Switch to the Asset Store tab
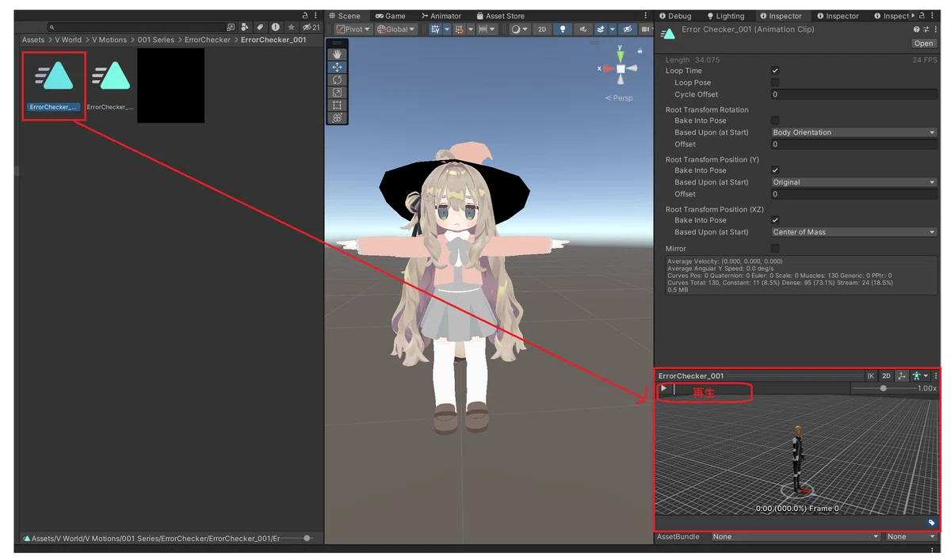The height and width of the screenshot is (560, 951). 500,16
